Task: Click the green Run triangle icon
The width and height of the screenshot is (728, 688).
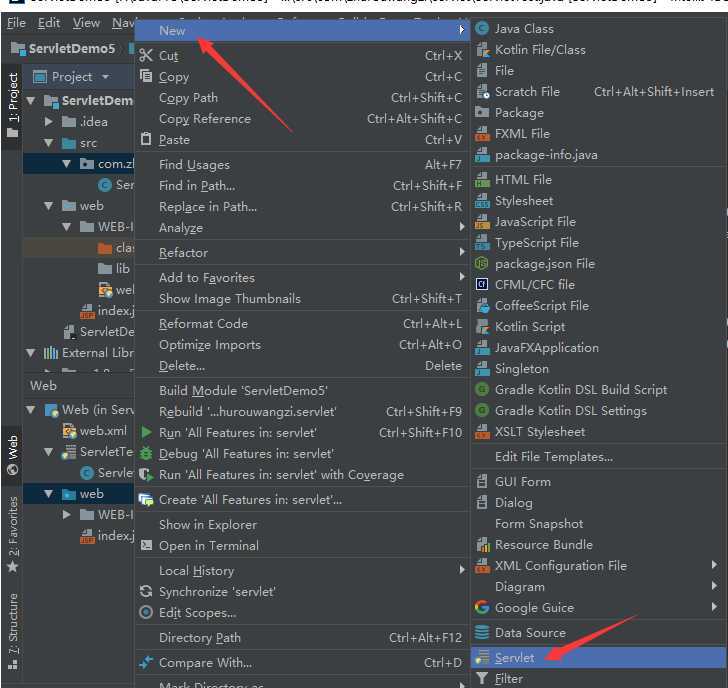Action: 146,432
